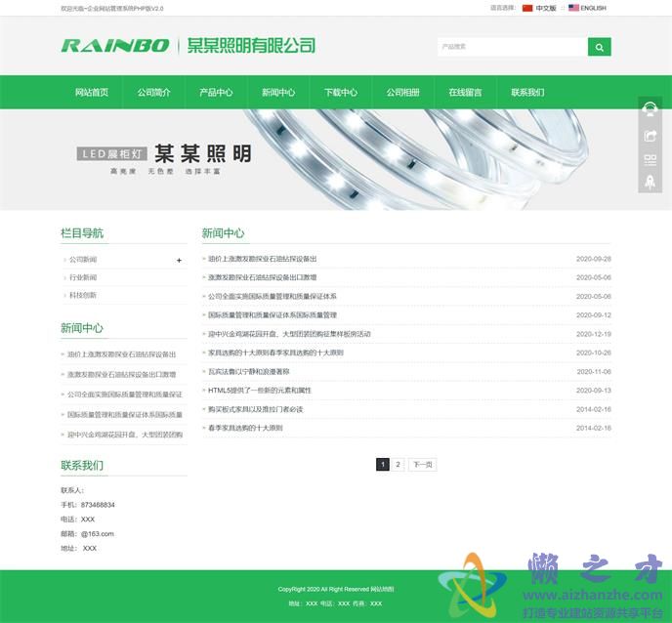The height and width of the screenshot is (623, 672).
Task: Open the second article in the sidebar 新闻中心 list
Action: coord(122,375)
